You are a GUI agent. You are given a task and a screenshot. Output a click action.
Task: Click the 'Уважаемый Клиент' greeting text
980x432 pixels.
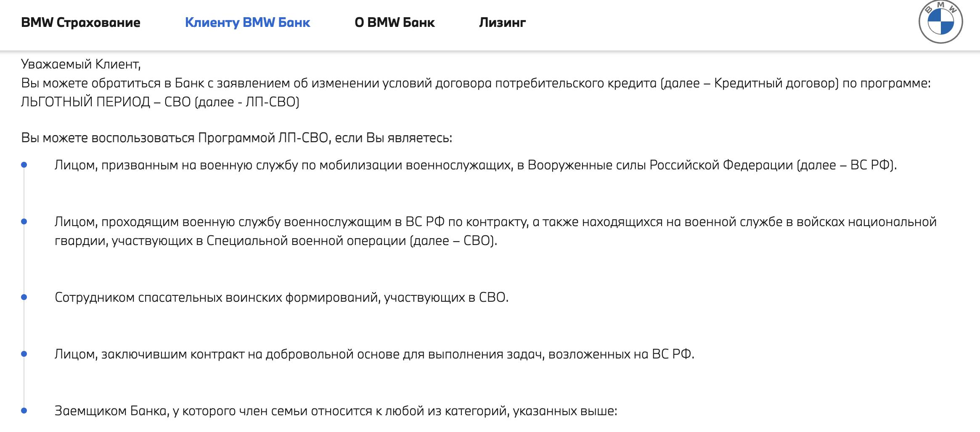click(81, 64)
